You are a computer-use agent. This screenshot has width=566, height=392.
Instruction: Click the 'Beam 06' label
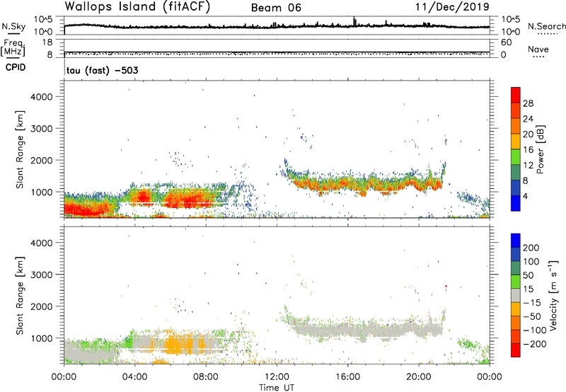[x=276, y=8]
